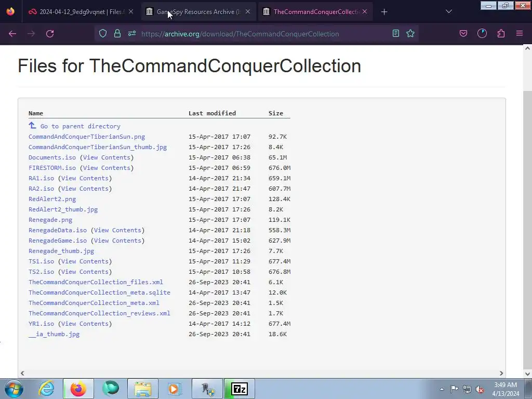
Task: Open site permissions icon in address bar
Action: tap(132, 33)
